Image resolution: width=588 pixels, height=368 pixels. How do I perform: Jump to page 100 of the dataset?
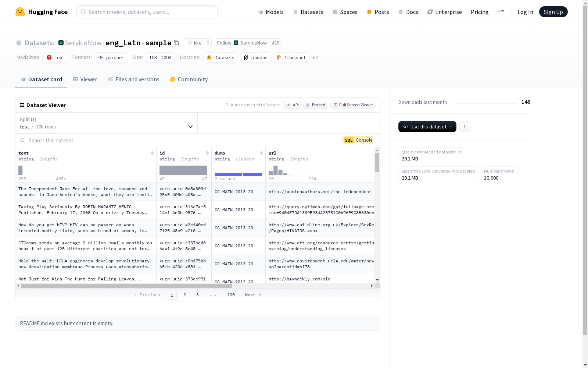pyautogui.click(x=231, y=295)
